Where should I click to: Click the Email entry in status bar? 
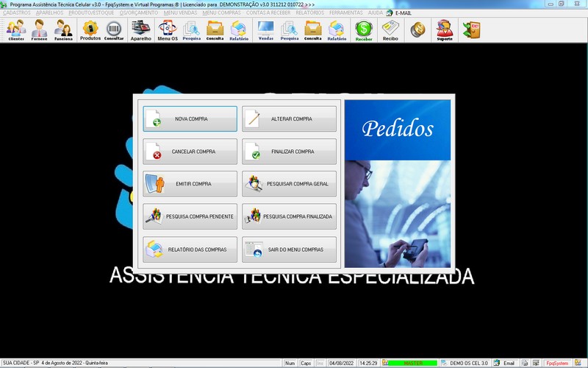(509, 363)
